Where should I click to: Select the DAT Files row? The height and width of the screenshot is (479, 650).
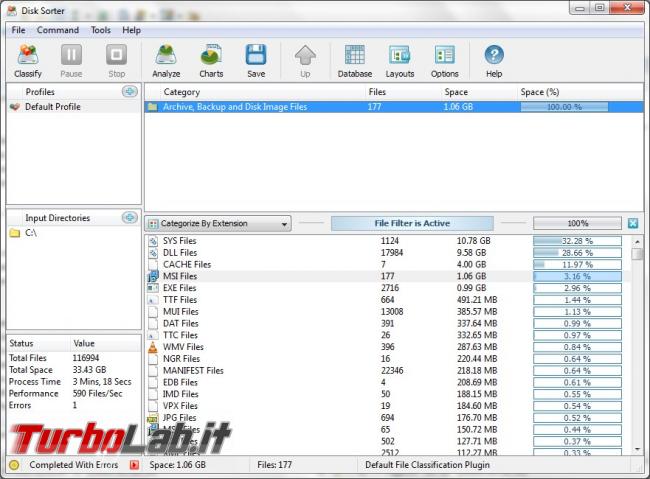(386, 323)
